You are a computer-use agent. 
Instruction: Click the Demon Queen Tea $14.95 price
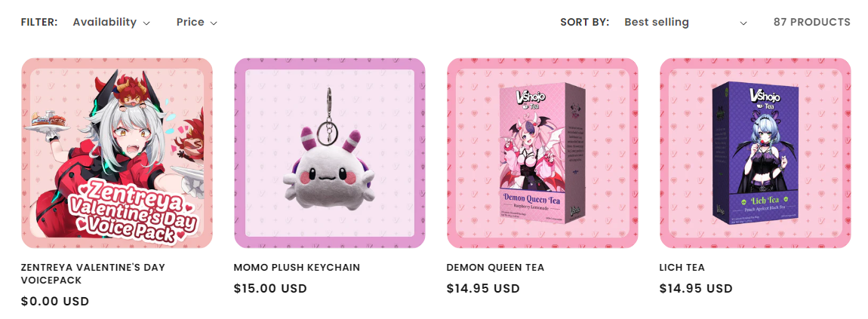point(483,289)
